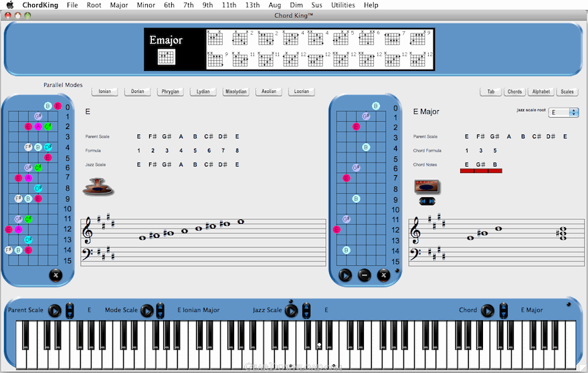The image size is (588, 373).
Task: Step the Mode Scale up-down arrows
Action: [160, 311]
